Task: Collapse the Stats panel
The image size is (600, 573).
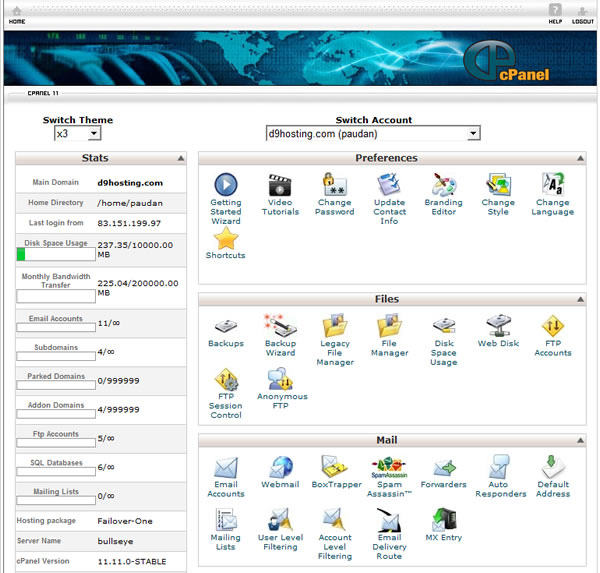Action: coord(181,158)
